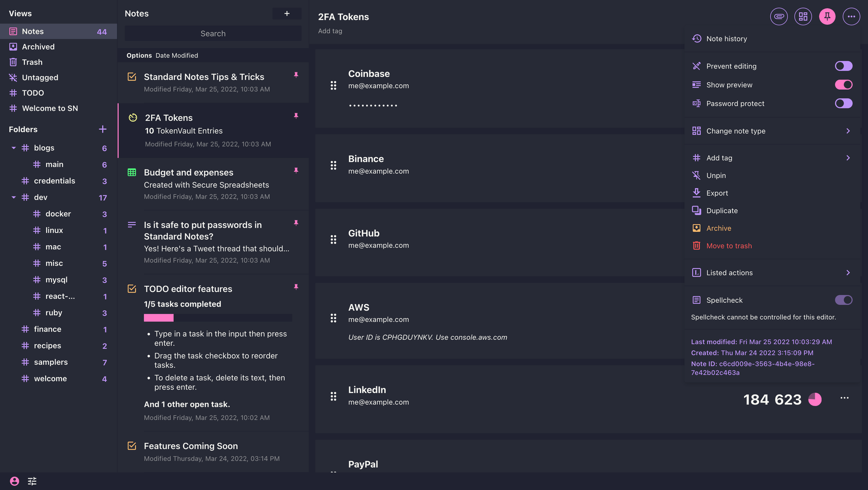Image resolution: width=868 pixels, height=490 pixels.
Task: Click the Search notes input field
Action: 213,33
